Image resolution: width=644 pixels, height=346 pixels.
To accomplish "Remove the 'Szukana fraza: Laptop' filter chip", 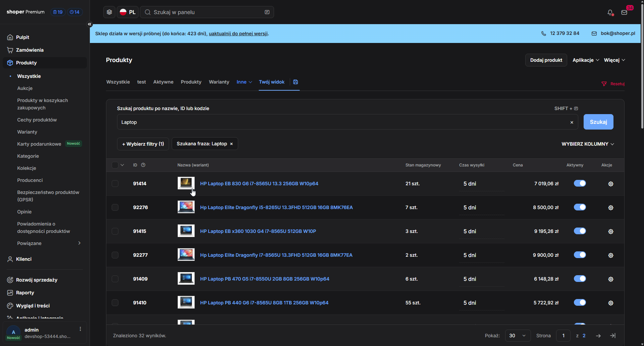I will coord(231,144).
